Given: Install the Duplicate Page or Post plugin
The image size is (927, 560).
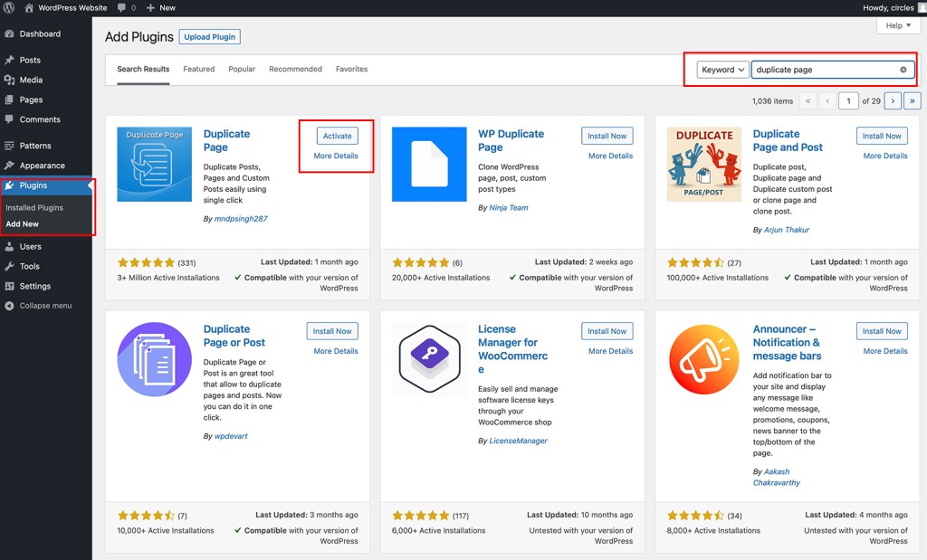Looking at the screenshot, I should click(x=332, y=331).
